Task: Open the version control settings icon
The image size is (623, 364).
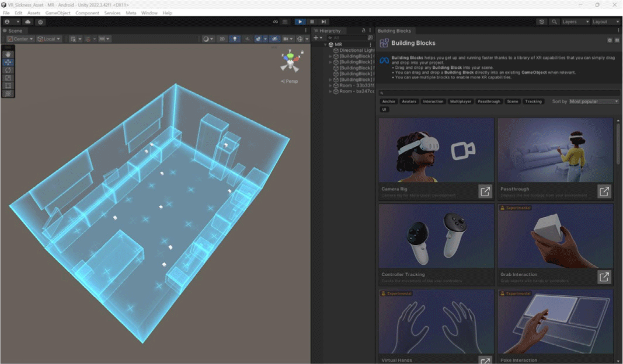Action: tap(40, 22)
